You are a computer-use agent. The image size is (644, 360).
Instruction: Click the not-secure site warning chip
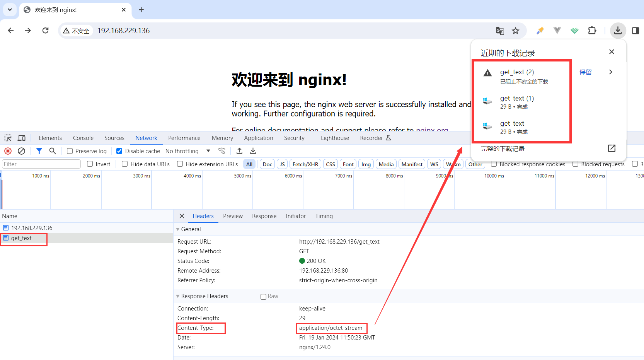[77, 31]
